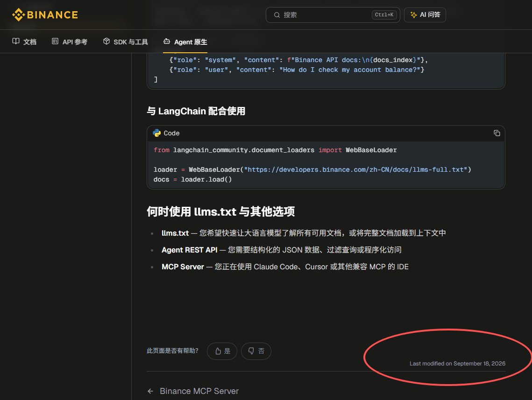Focus the 搜索 search field
Viewport: 532px width, 400px height.
tap(333, 15)
